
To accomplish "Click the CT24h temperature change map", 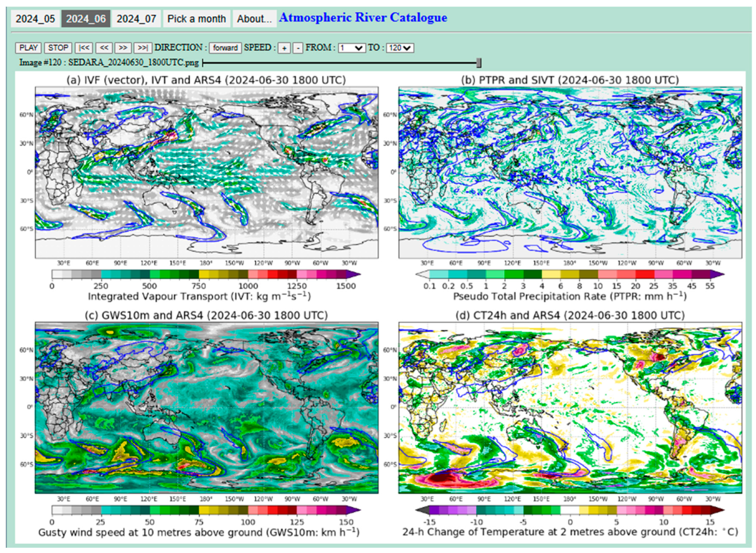I will 570,408.
